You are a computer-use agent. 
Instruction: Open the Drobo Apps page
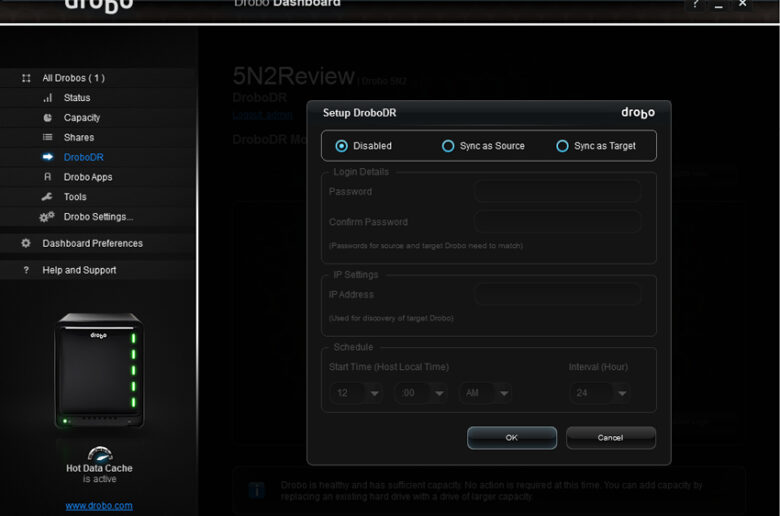88,177
